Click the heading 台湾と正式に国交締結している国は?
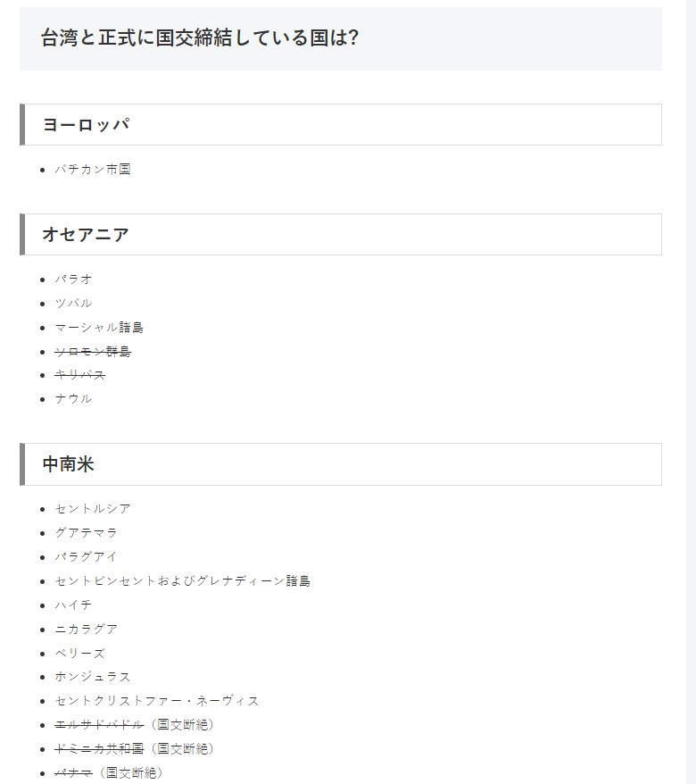Screen dimensions: 696x784 [199, 38]
